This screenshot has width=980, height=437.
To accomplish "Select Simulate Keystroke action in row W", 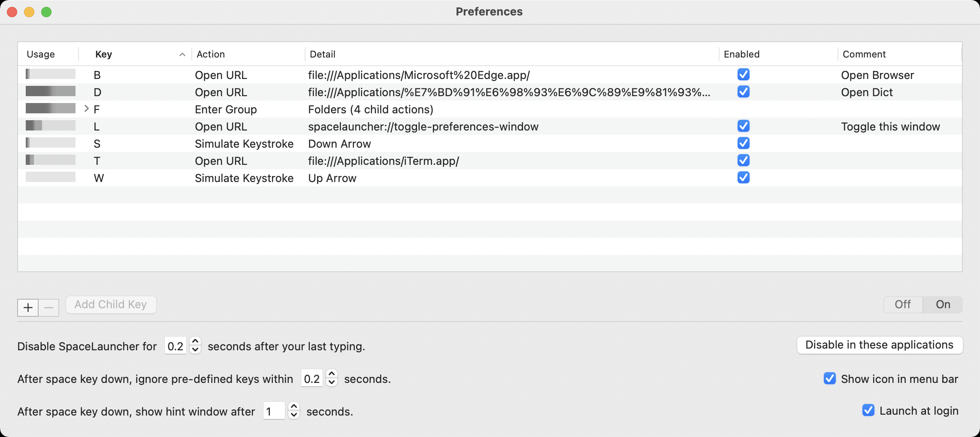I will (x=244, y=178).
